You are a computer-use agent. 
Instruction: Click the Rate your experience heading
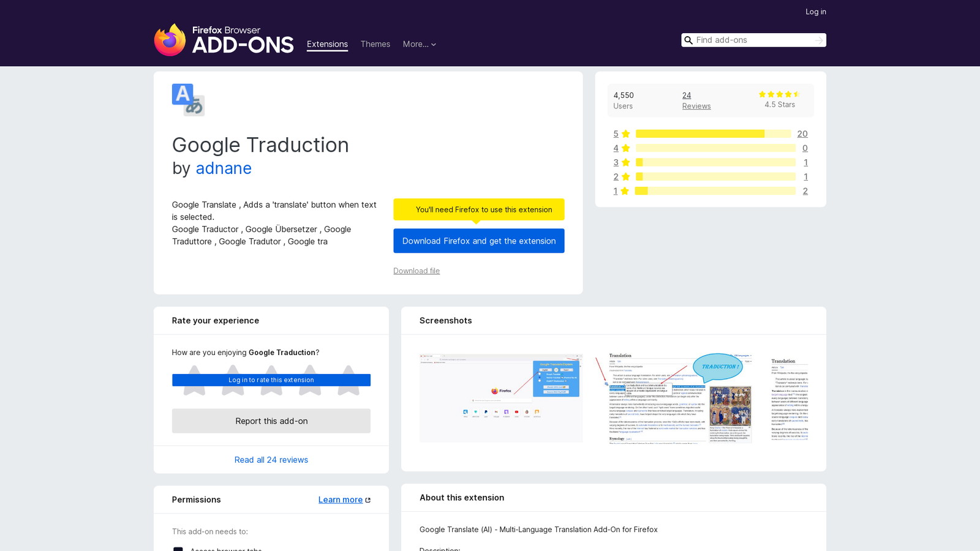click(216, 321)
